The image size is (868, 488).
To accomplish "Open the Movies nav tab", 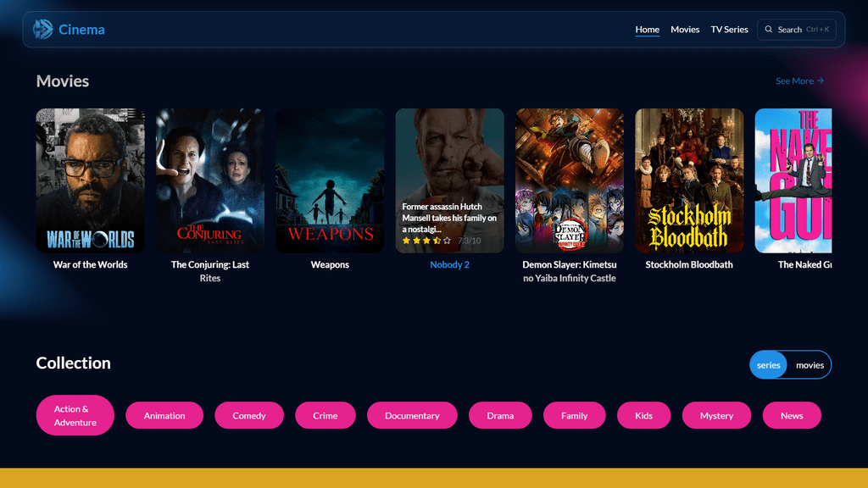I will tap(685, 30).
